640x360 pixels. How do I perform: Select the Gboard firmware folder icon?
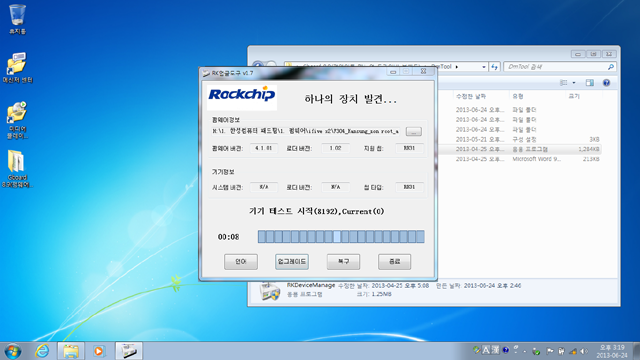[x=17, y=169]
